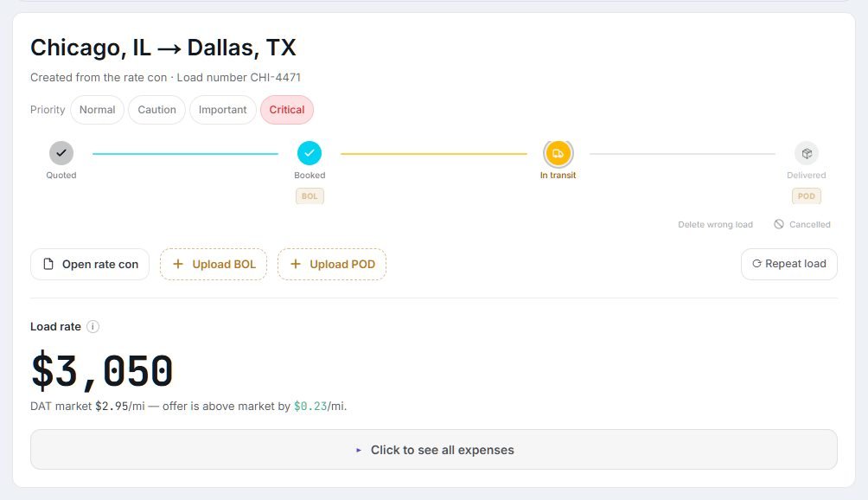Screen dimensions: 868x500
Task: Set priority to Critical
Action: [287, 110]
